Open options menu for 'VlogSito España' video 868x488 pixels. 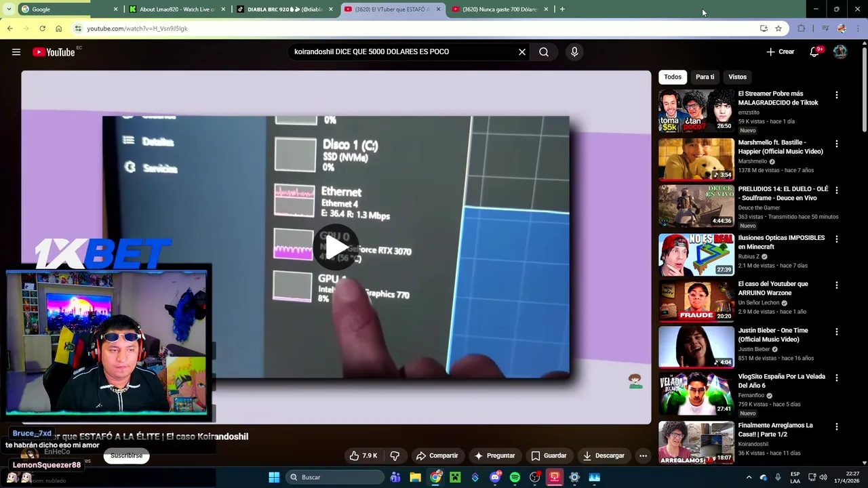tap(836, 378)
